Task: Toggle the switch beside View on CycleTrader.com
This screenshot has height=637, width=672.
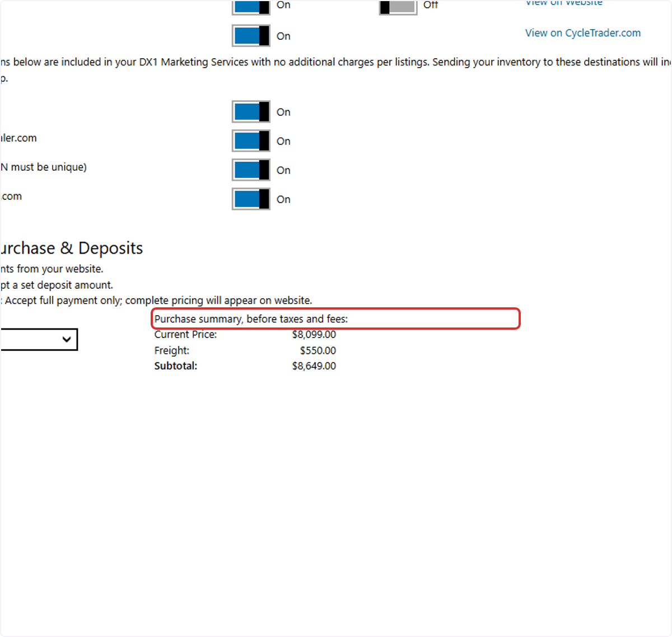Action: (x=251, y=36)
